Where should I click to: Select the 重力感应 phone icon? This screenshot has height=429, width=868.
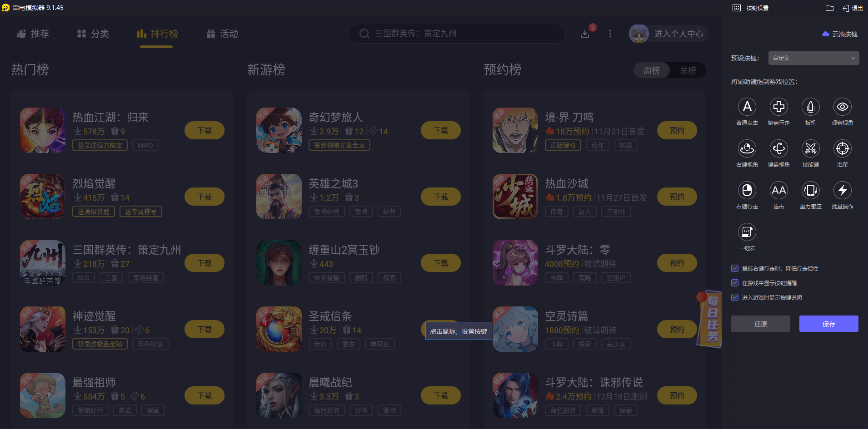810,191
